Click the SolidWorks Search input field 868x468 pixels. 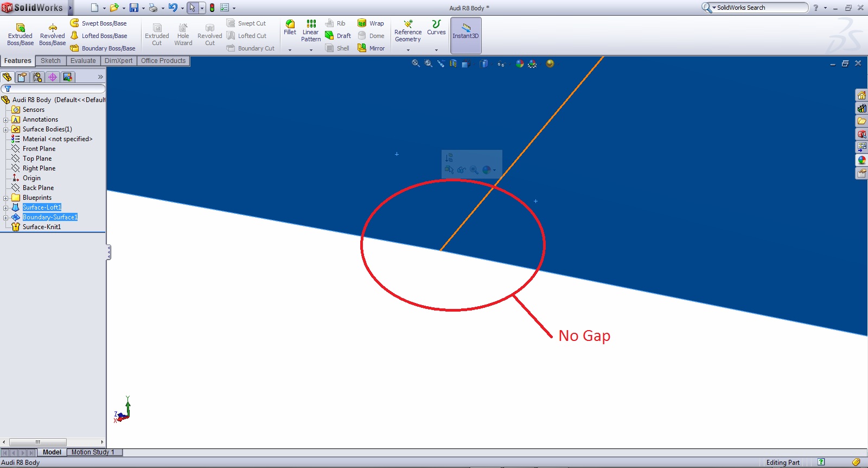[x=759, y=8]
